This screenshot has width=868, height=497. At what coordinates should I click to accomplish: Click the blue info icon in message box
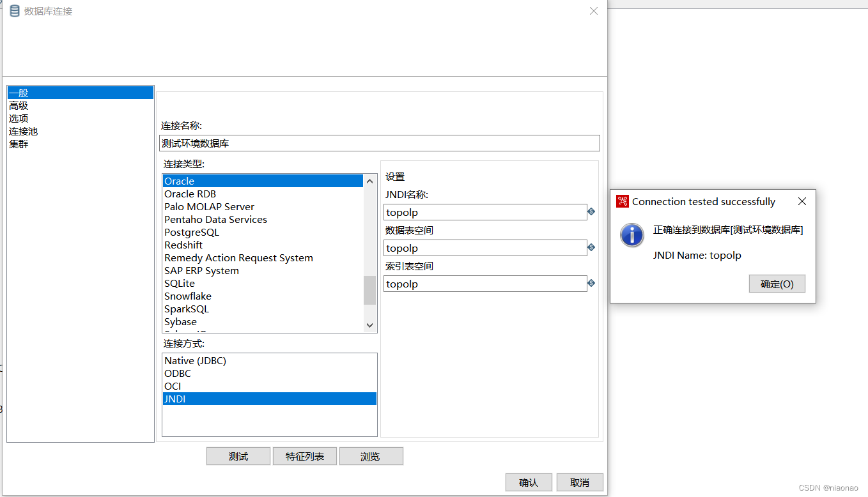click(x=632, y=235)
